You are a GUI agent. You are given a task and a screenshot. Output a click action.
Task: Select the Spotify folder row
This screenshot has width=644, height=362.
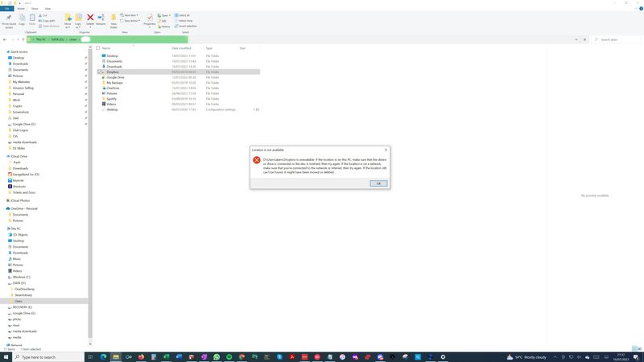pyautogui.click(x=111, y=98)
